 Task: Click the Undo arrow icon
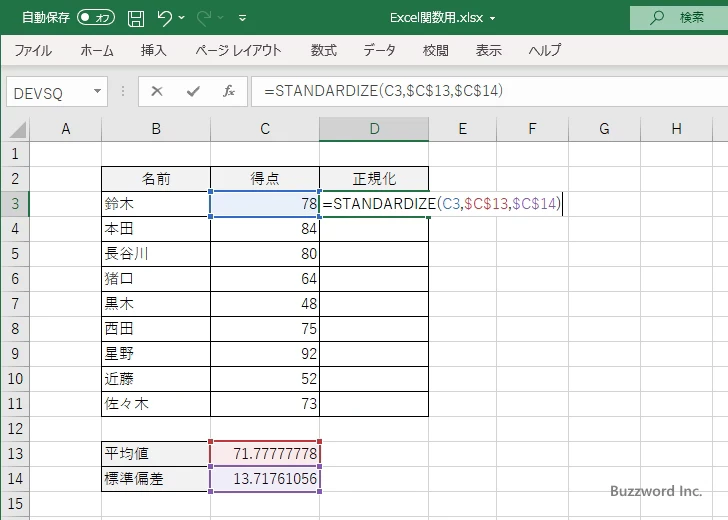pos(164,18)
